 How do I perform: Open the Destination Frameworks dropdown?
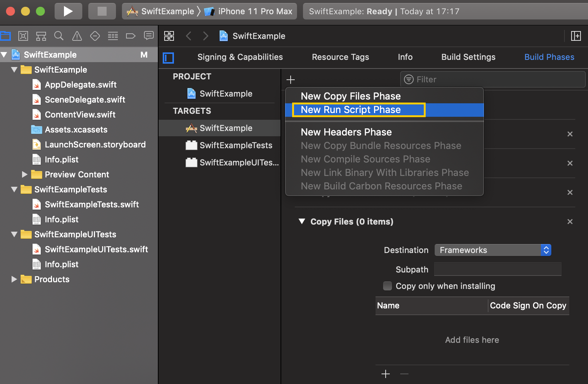coord(492,250)
